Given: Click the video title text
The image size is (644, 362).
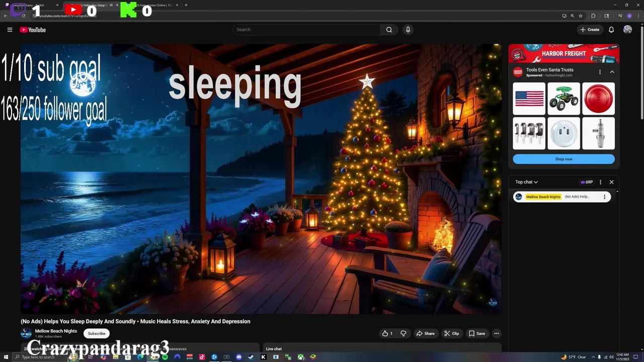Looking at the screenshot, I should coord(135,321).
